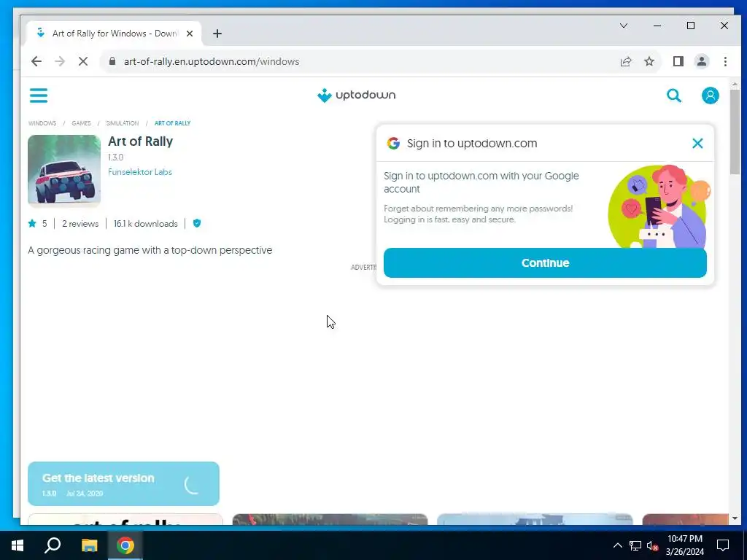Click the 16.1 k downloads text
747x560 pixels.
[145, 223]
